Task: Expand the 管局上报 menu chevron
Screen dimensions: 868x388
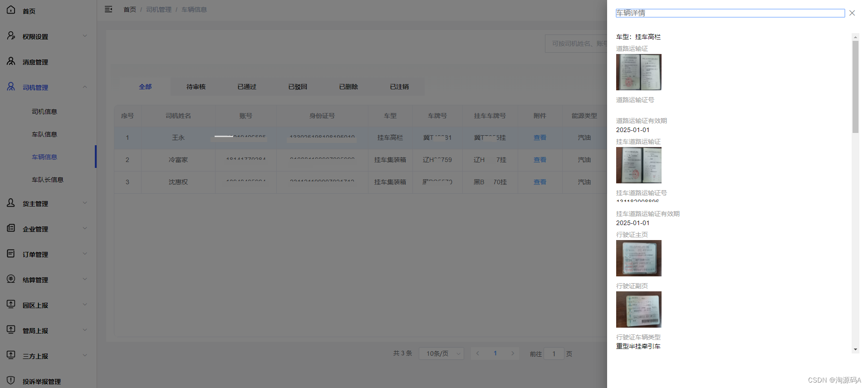Action: [85, 330]
